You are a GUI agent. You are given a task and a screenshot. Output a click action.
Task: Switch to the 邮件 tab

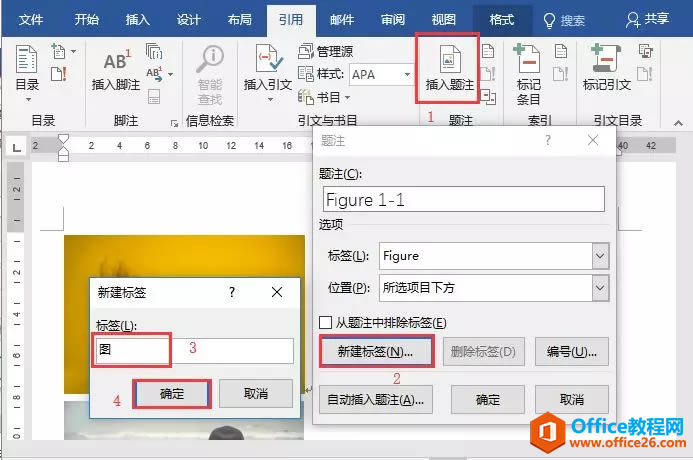point(342,19)
